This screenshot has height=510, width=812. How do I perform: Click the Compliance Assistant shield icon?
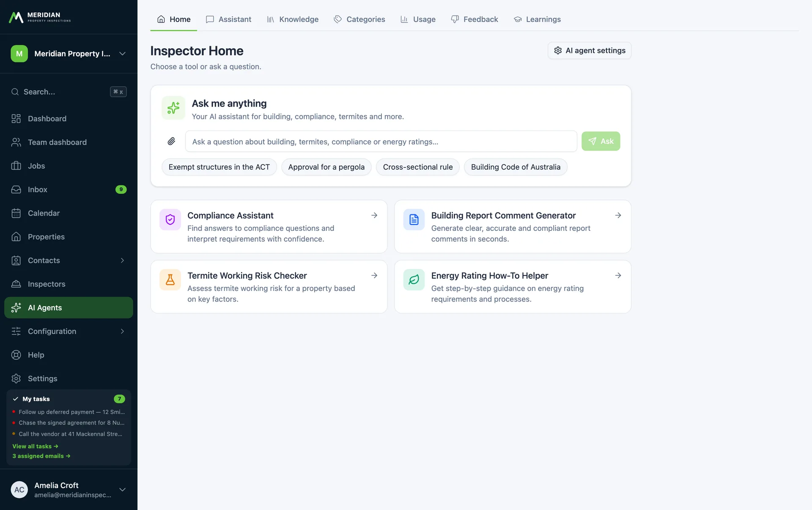[170, 219]
